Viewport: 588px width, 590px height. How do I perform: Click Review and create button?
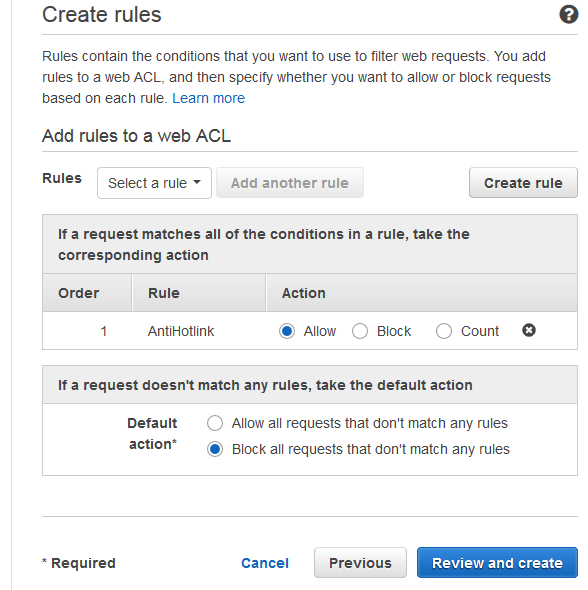[x=497, y=563]
